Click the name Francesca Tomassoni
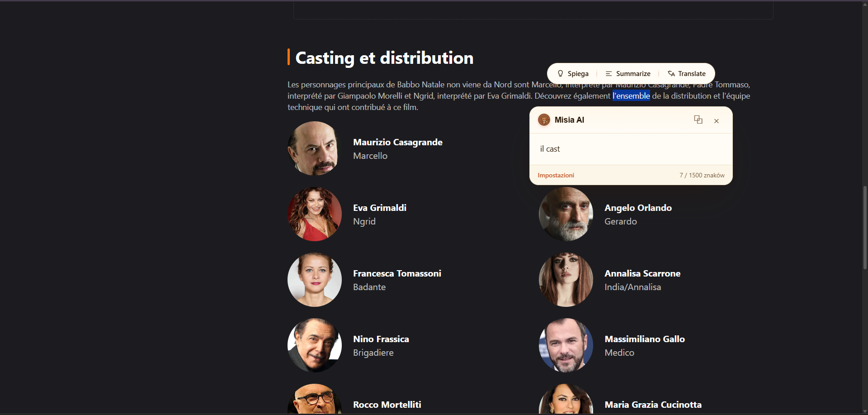This screenshot has height=415, width=868. (397, 273)
